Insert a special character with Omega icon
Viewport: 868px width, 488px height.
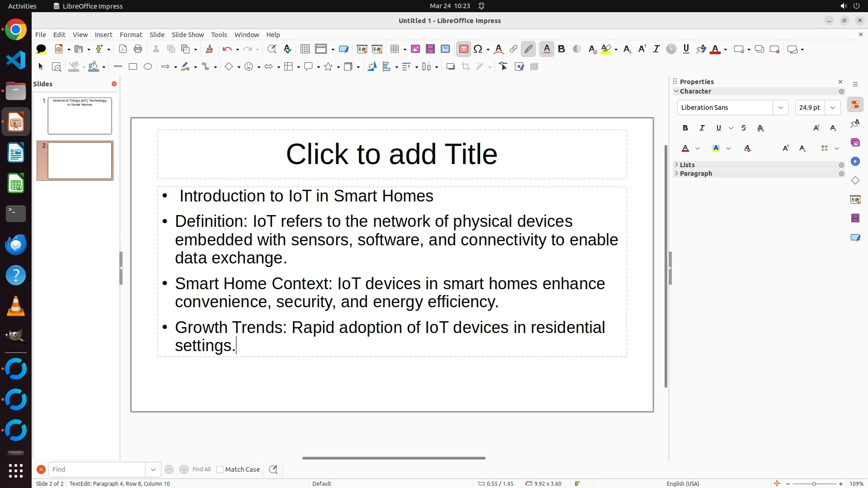pos(478,49)
